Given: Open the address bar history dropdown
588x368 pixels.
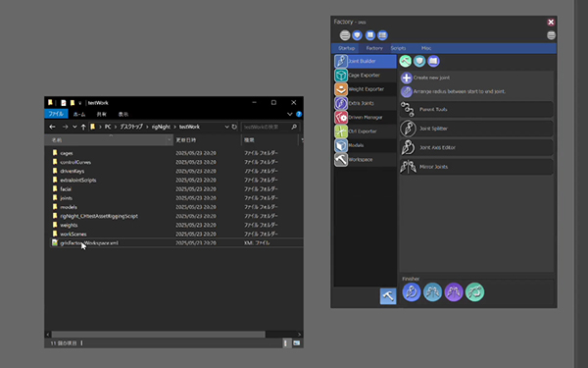Looking at the screenshot, I should 226,127.
